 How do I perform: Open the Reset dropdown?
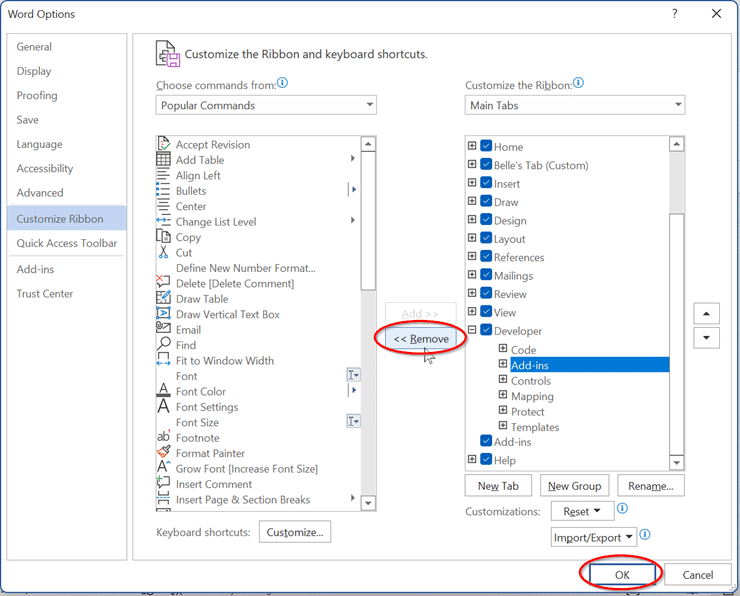[x=582, y=511]
